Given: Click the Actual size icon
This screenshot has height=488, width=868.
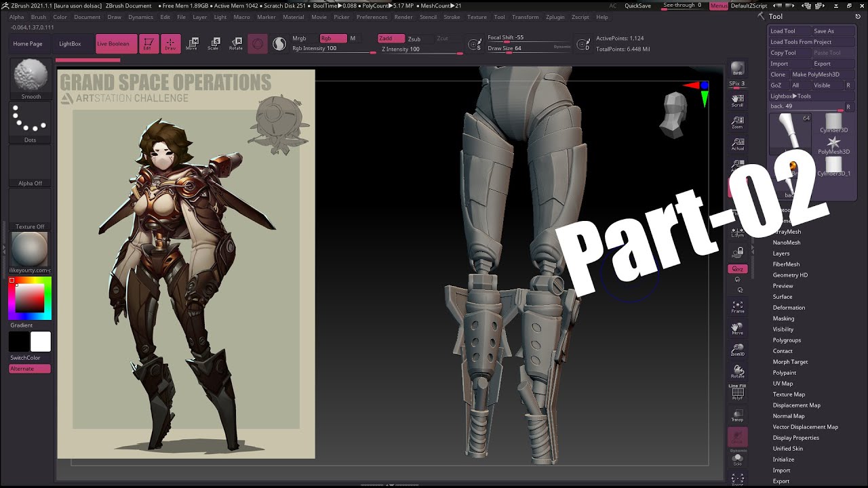Looking at the screenshot, I should 737,144.
